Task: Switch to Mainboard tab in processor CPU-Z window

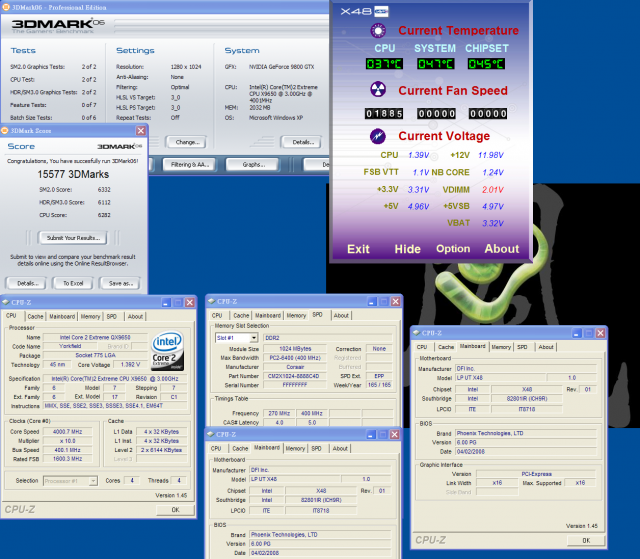Action: pyautogui.click(x=62, y=316)
